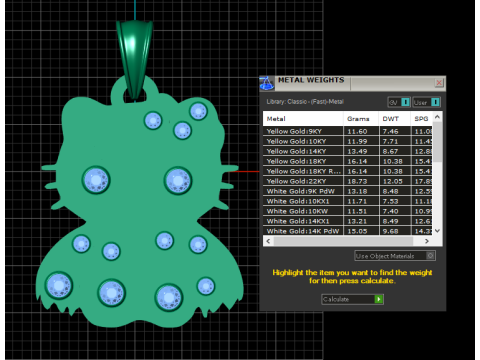Sort by the DWT column header
This screenshot has width=480, height=360.
tap(395, 119)
